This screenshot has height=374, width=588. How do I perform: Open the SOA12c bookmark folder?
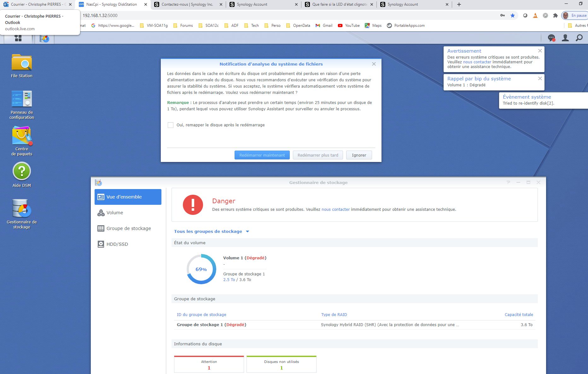pos(208,26)
